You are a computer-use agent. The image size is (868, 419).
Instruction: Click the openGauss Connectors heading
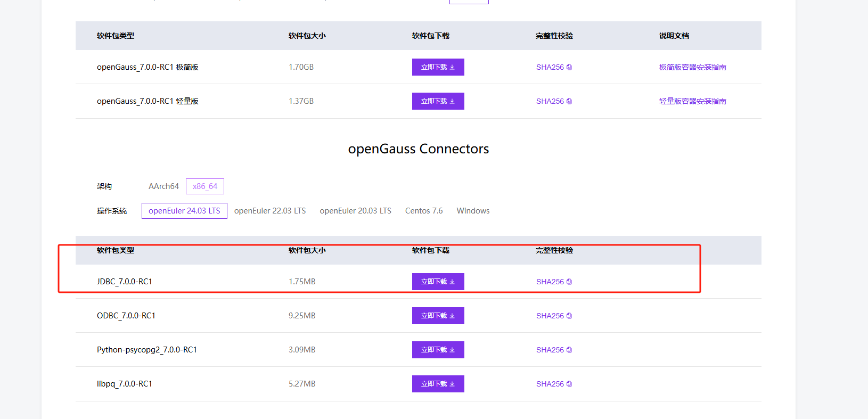point(419,149)
